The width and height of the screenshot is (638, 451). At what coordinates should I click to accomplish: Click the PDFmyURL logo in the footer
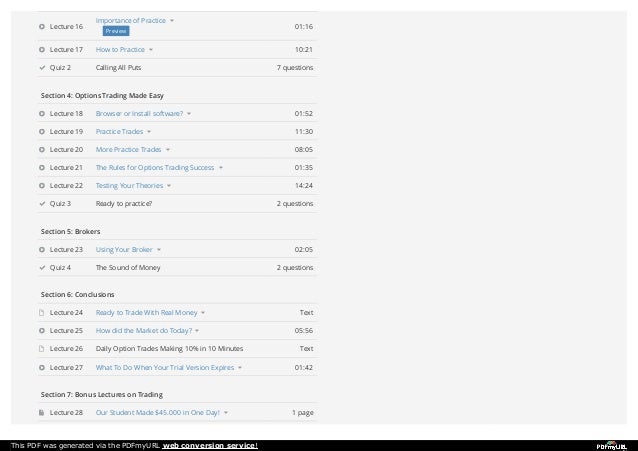[612, 446]
